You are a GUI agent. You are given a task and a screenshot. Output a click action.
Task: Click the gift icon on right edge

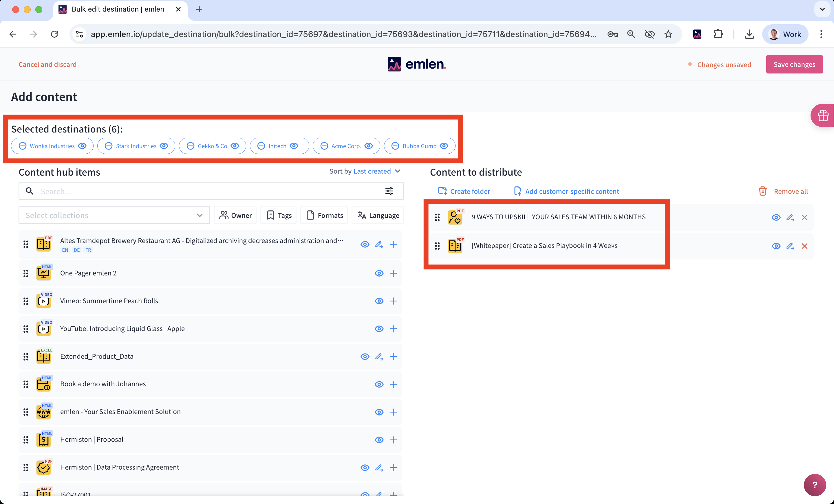[823, 115]
